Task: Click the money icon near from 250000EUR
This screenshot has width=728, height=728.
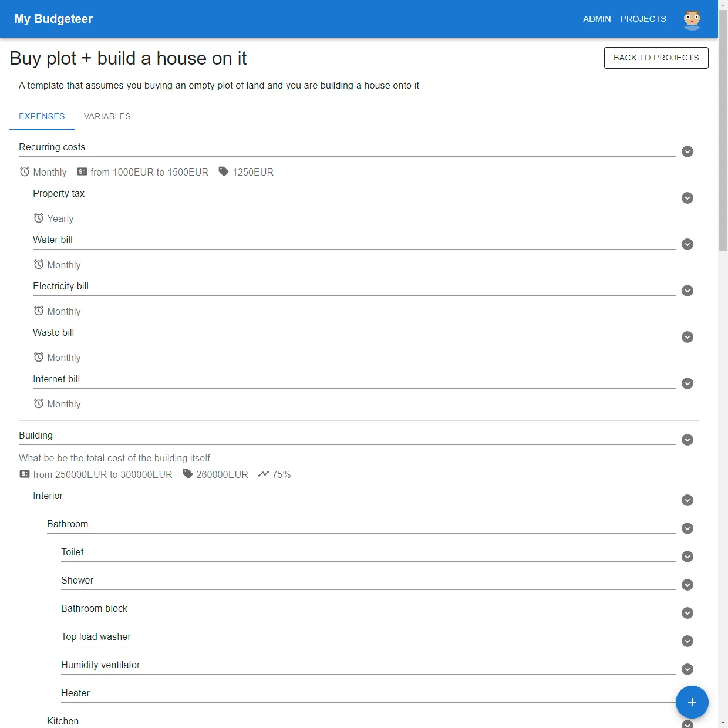Action: tap(25, 474)
